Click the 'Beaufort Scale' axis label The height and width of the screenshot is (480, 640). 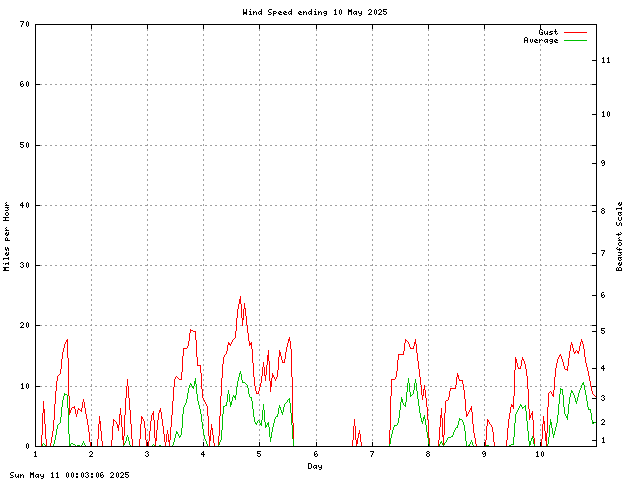(x=619, y=236)
